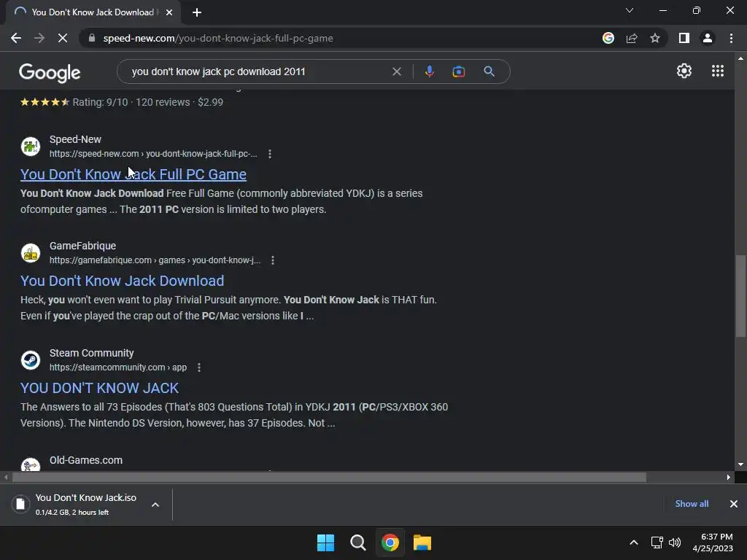Viewport: 747px width, 560px height.
Task: Show hidden system tray icons
Action: [634, 542]
